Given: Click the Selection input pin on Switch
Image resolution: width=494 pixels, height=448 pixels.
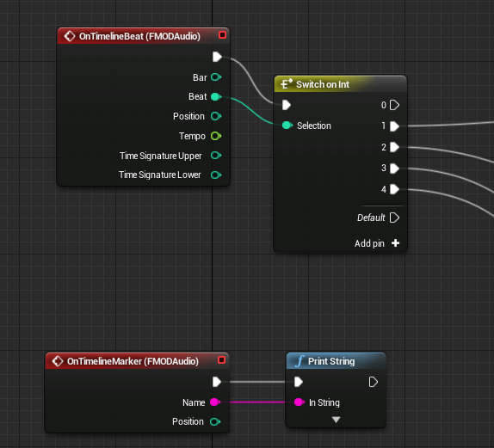Looking at the screenshot, I should click(x=287, y=126).
